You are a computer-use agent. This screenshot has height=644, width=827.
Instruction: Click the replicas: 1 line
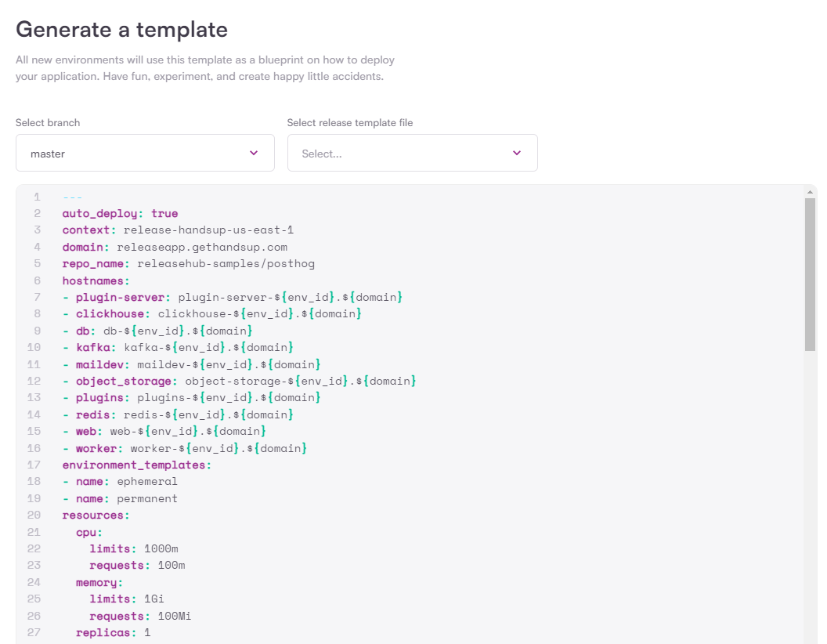(x=113, y=632)
